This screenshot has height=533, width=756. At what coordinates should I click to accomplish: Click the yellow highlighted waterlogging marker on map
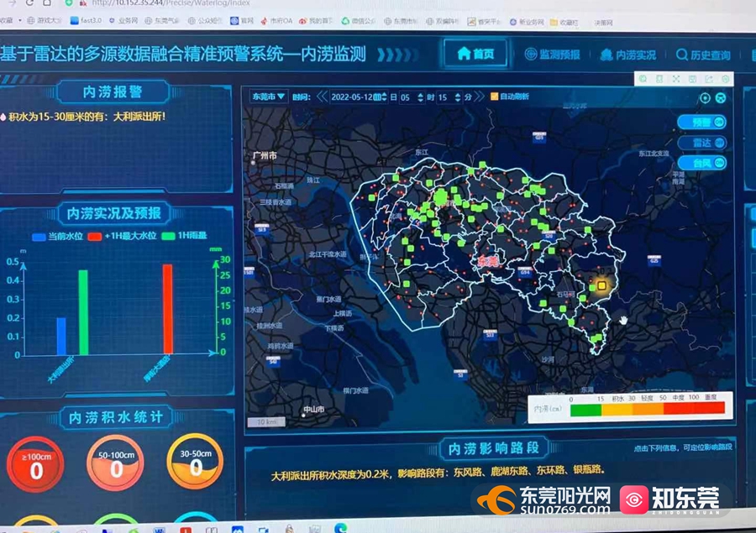pos(601,285)
